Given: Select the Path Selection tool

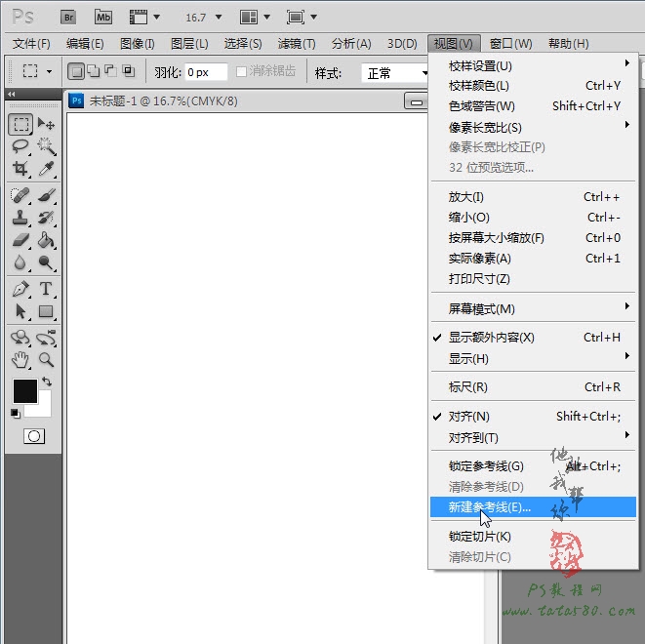Looking at the screenshot, I should 20,311.
